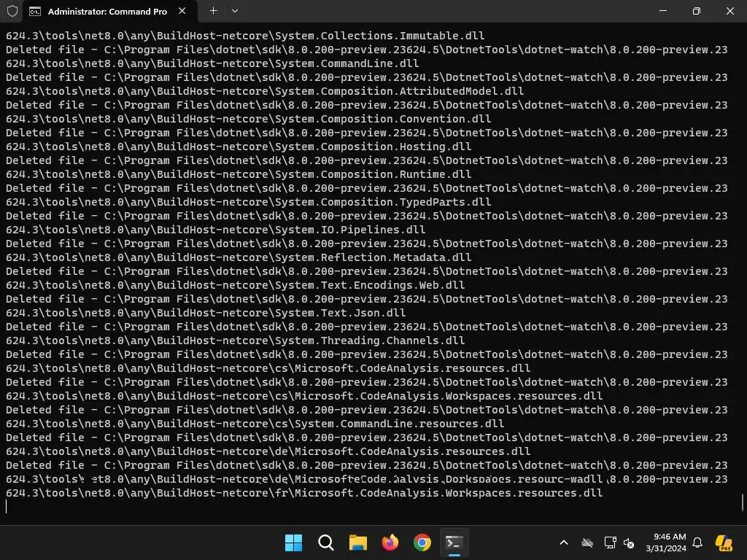The height and width of the screenshot is (560, 747).
Task: Click the System.Composition.Hosting.dll line
Action: click(239, 146)
